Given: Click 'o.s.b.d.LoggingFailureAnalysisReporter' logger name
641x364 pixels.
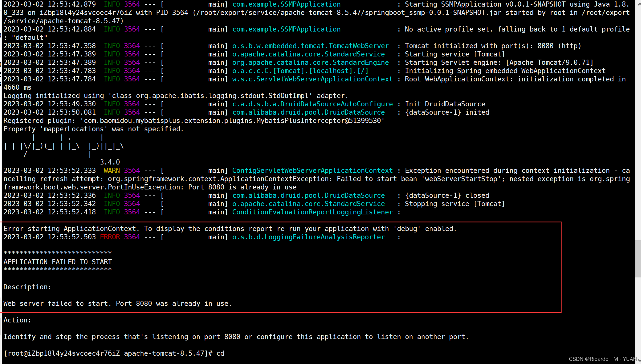Looking at the screenshot, I should pyautogui.click(x=308, y=237).
